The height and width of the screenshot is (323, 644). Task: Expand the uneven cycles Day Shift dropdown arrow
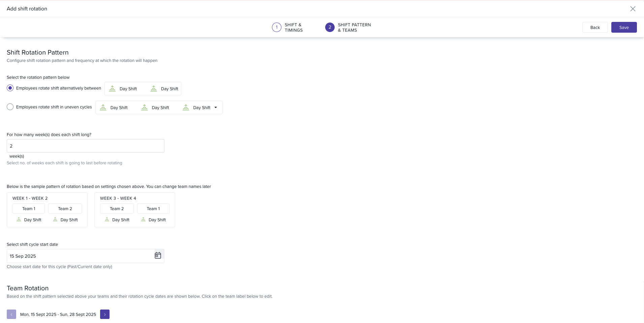216,107
